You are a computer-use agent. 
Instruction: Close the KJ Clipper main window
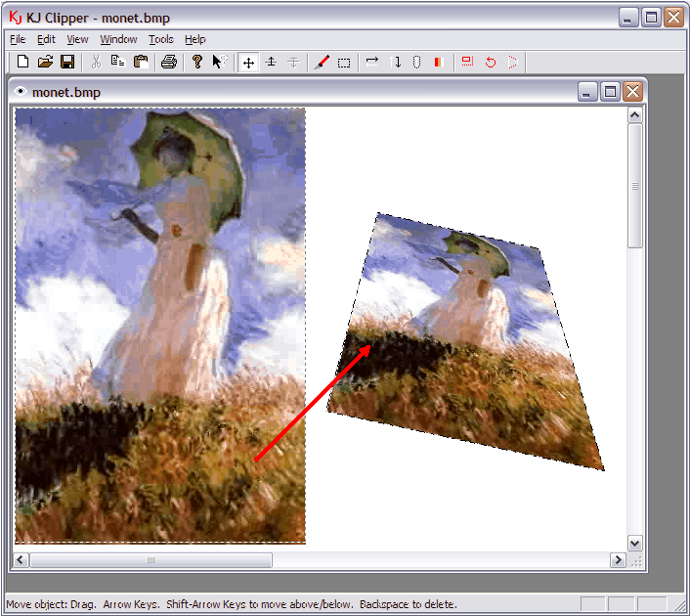tap(674, 18)
